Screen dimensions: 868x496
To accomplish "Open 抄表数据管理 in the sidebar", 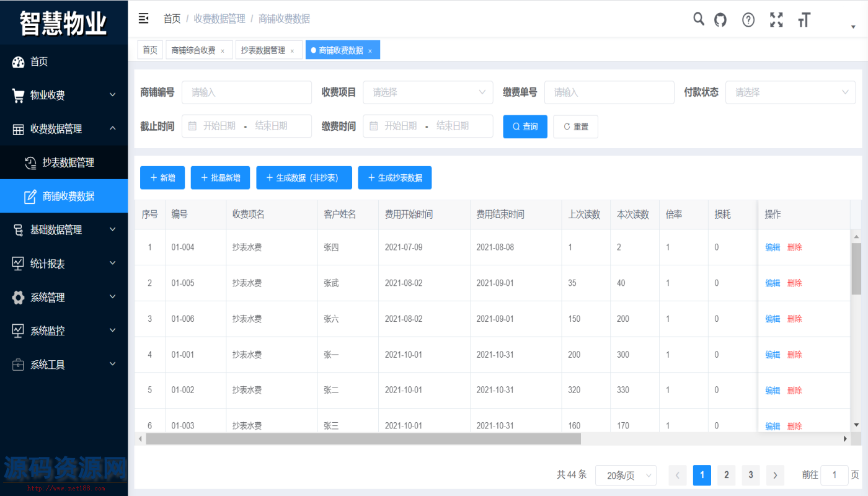I will click(x=68, y=162).
